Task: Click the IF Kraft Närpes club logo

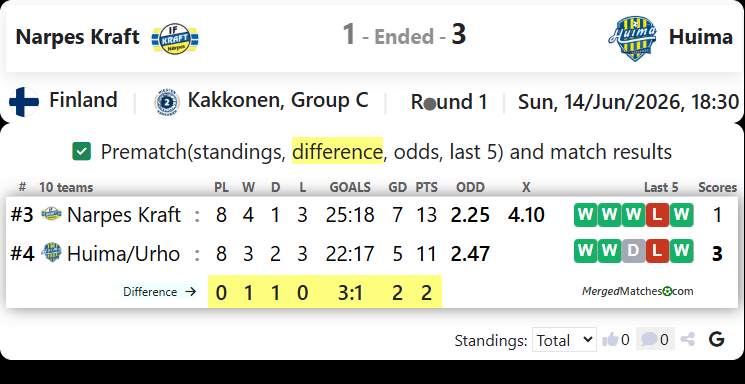Action: pyautogui.click(x=175, y=38)
